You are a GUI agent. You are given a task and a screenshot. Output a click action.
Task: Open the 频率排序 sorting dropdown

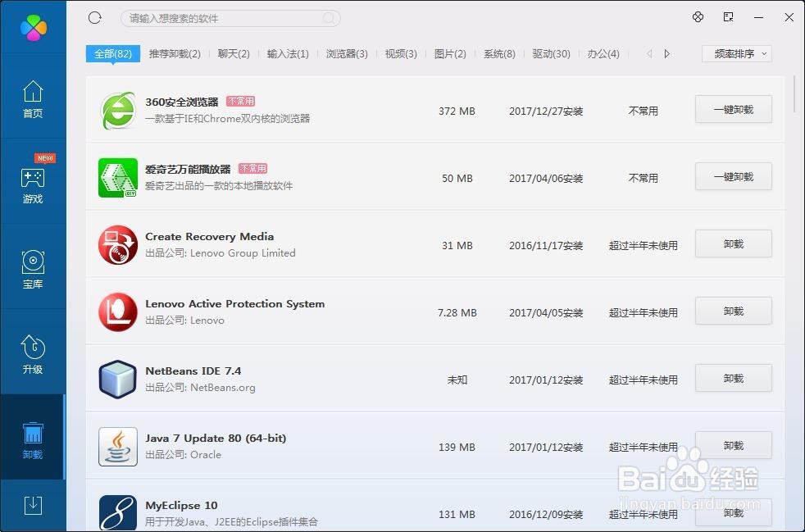tap(735, 53)
